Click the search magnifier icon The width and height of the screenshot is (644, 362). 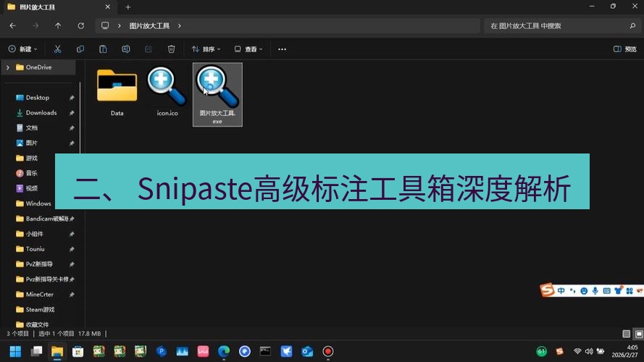[632, 25]
